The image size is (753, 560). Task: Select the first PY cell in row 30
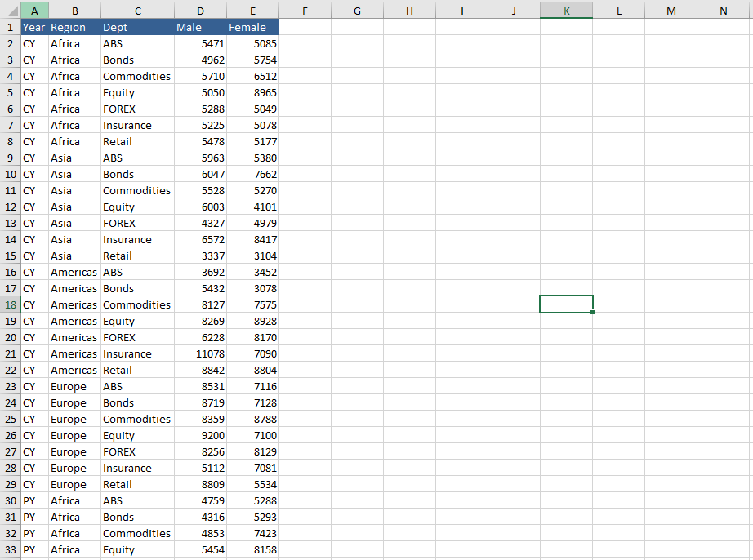click(x=34, y=500)
